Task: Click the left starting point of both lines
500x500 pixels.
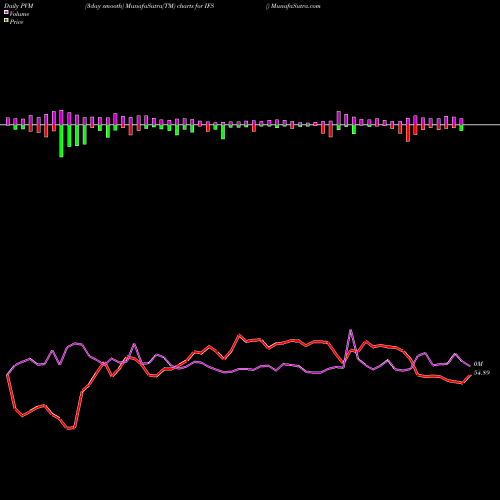Action: 7,375
